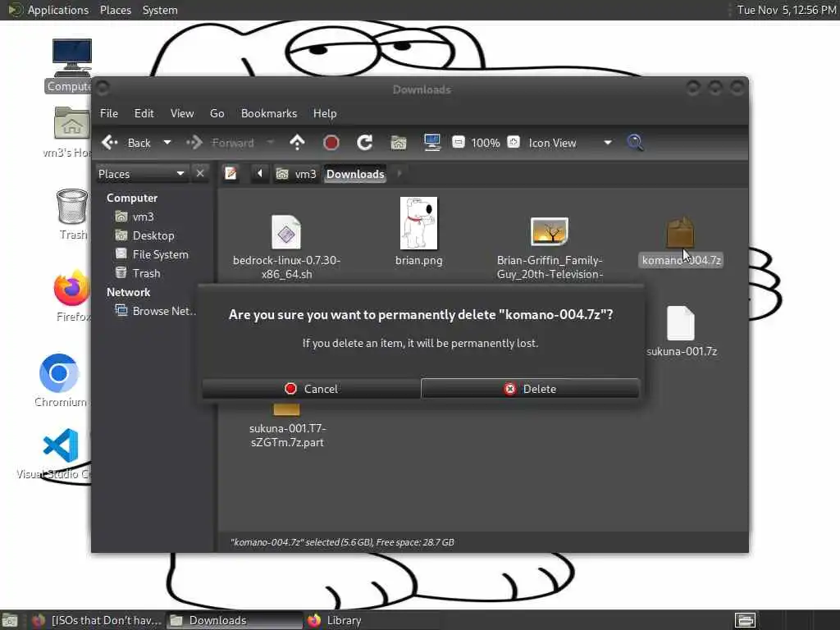Screen dimensions: 840x630
Task: Select the komano-004.7z archive icon
Action: (x=680, y=231)
